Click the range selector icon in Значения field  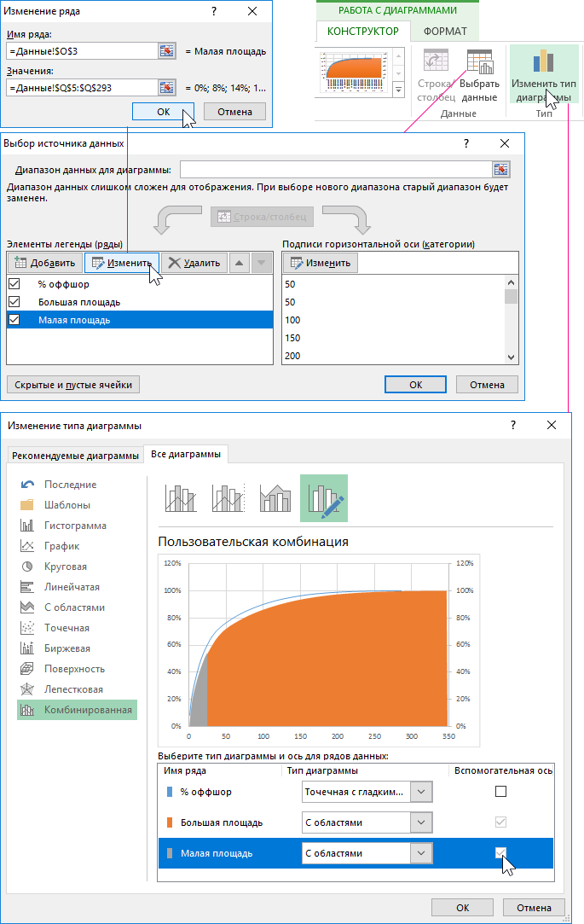click(x=166, y=87)
